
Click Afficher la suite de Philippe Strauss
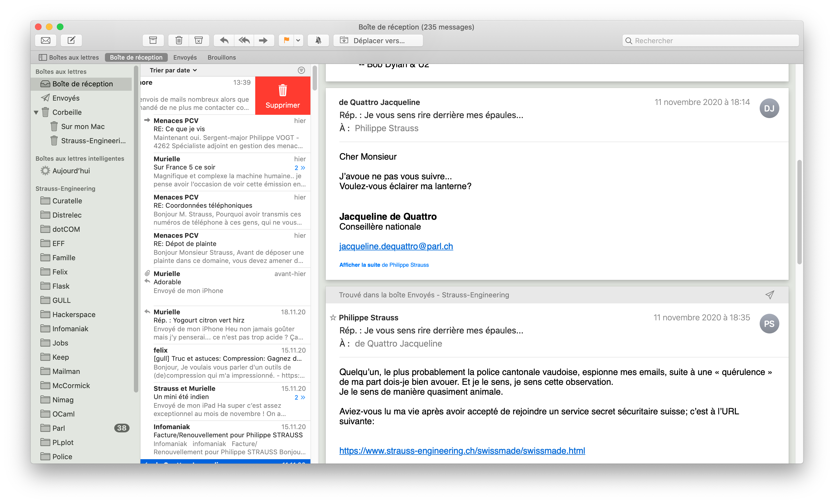(x=384, y=265)
